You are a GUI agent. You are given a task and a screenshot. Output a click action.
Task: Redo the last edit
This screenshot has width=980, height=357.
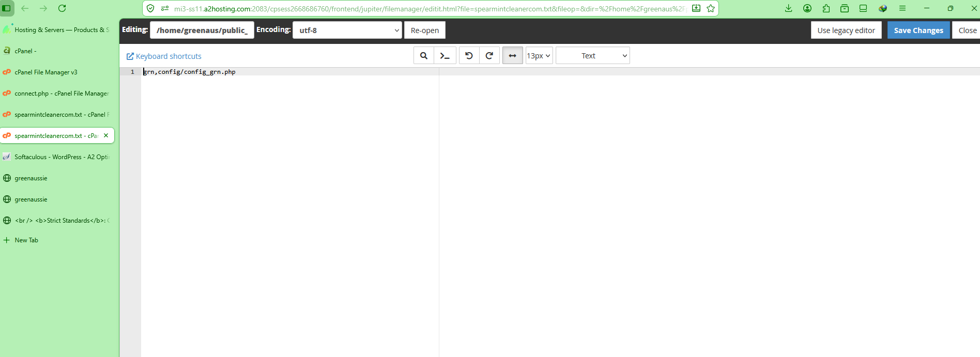(x=489, y=56)
